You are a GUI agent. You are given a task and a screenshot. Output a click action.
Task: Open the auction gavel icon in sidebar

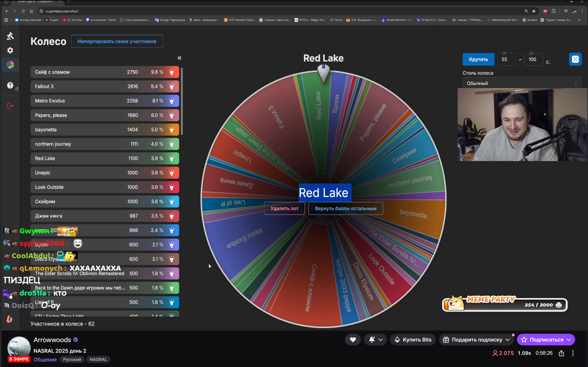coord(10,36)
